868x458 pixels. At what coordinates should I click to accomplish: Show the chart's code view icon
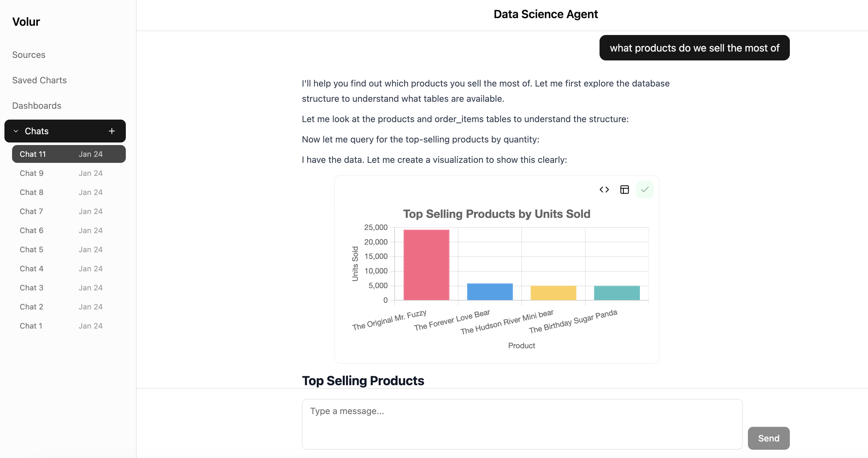(604, 190)
